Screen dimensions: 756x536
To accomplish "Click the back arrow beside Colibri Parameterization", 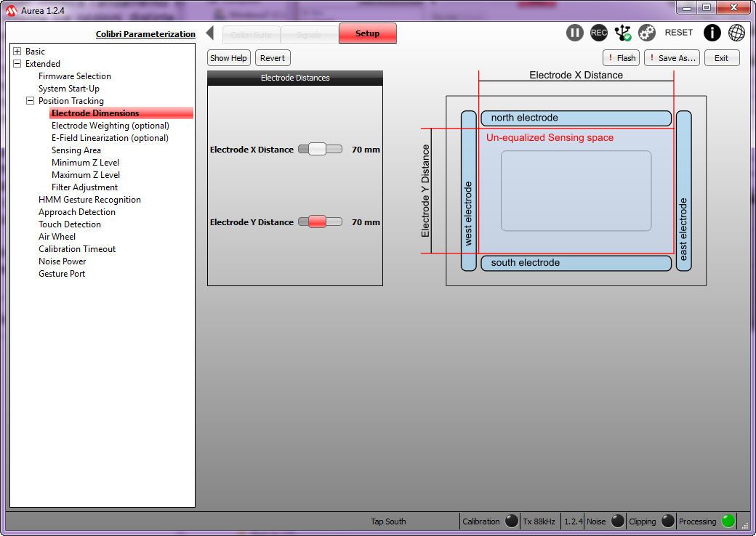I will click(x=209, y=33).
